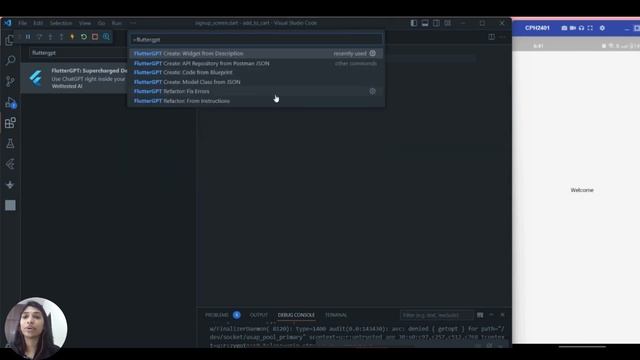
Task: Click the Welcome text in the phone mirror
Action: (582, 190)
